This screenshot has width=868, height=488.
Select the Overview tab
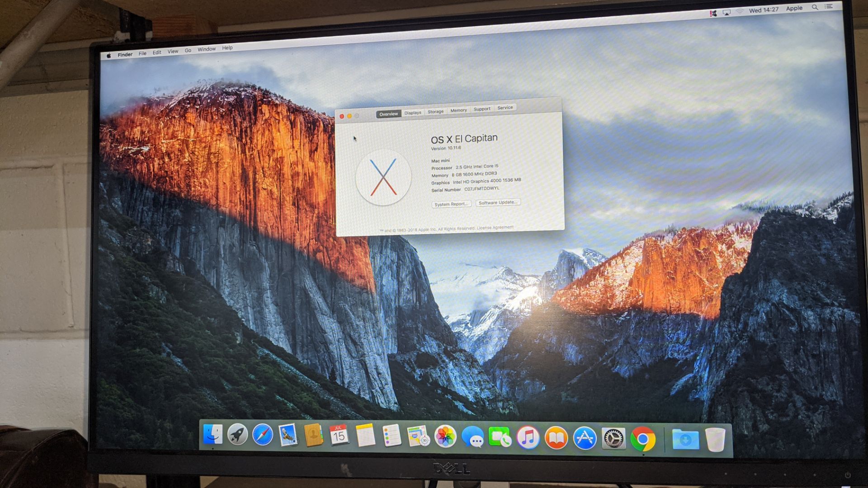point(388,114)
